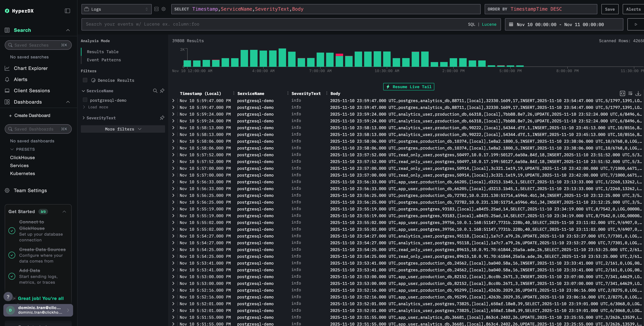Expand the SeverityText filter group
The image size is (644, 326).
pos(84,118)
